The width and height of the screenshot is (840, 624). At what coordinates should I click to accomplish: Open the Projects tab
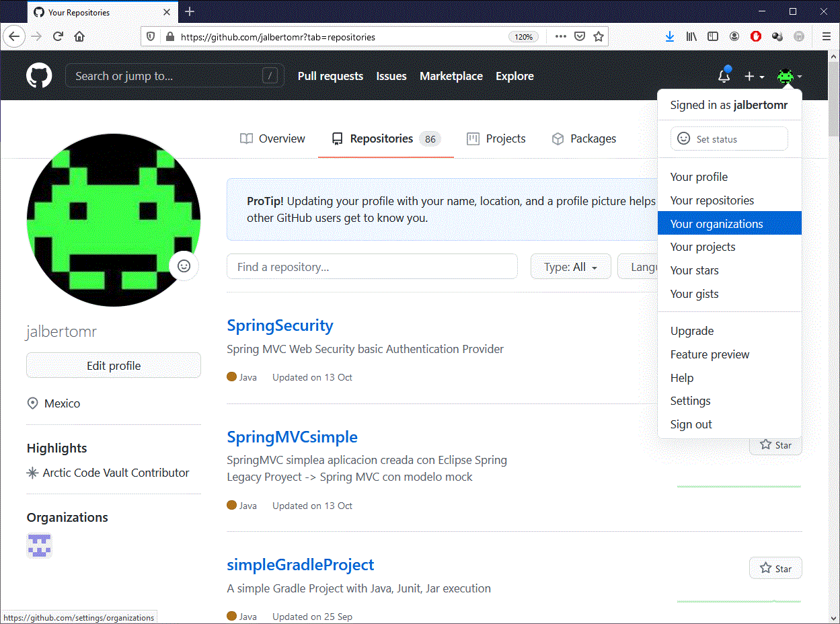496,139
